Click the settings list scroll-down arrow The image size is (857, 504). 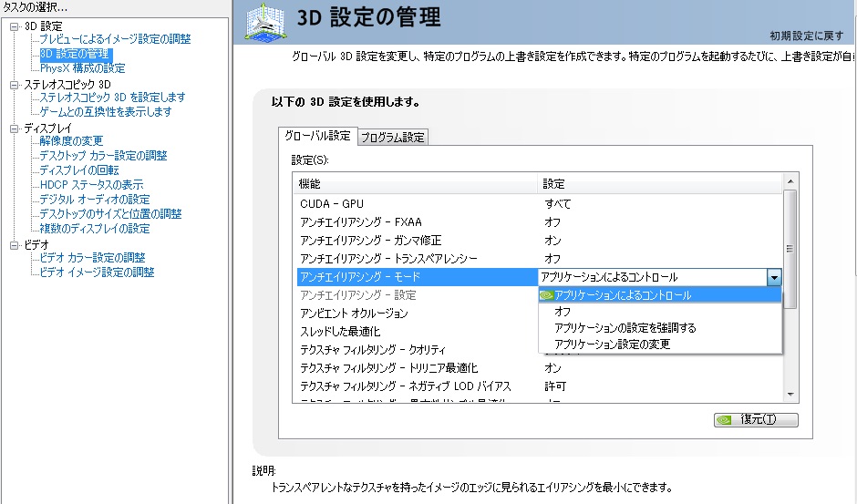click(x=790, y=394)
